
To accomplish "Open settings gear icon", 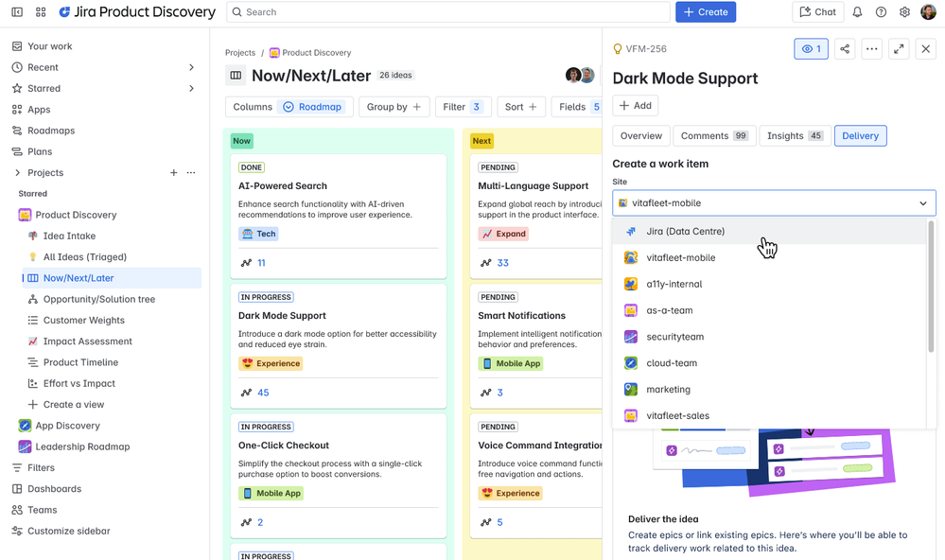I will point(904,12).
